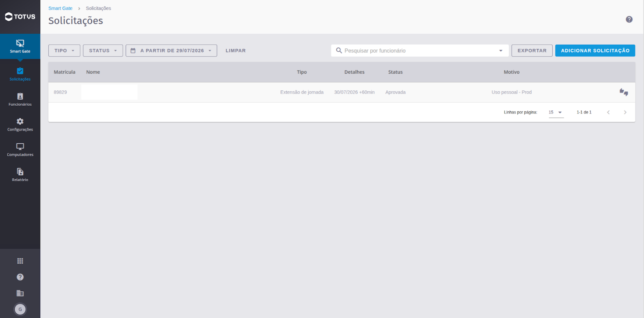Click the Tipo column header
Viewport: 644px width, 318px height.
pyautogui.click(x=302, y=72)
